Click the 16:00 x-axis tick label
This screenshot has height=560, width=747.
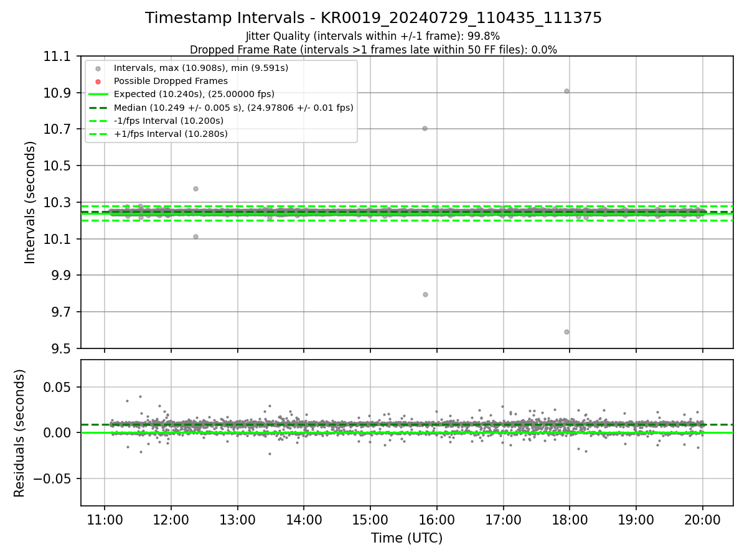tap(437, 520)
